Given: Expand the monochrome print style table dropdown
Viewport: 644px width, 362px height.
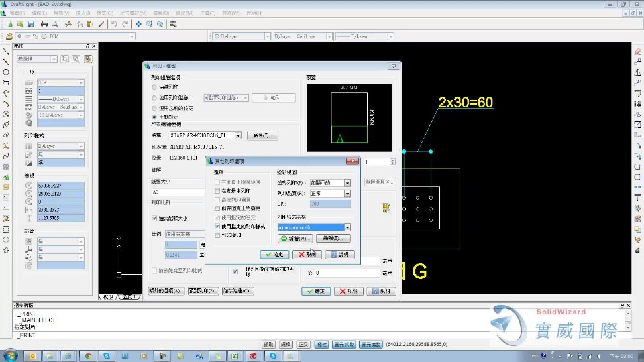Looking at the screenshot, I should pos(347,227).
